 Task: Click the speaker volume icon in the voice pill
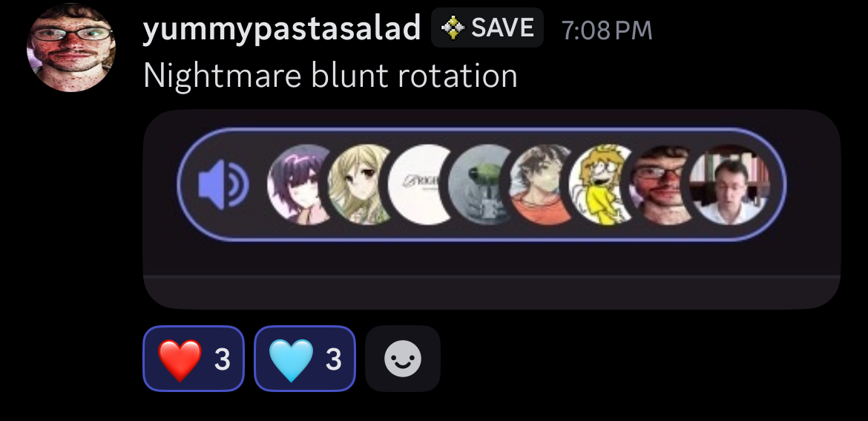[223, 184]
